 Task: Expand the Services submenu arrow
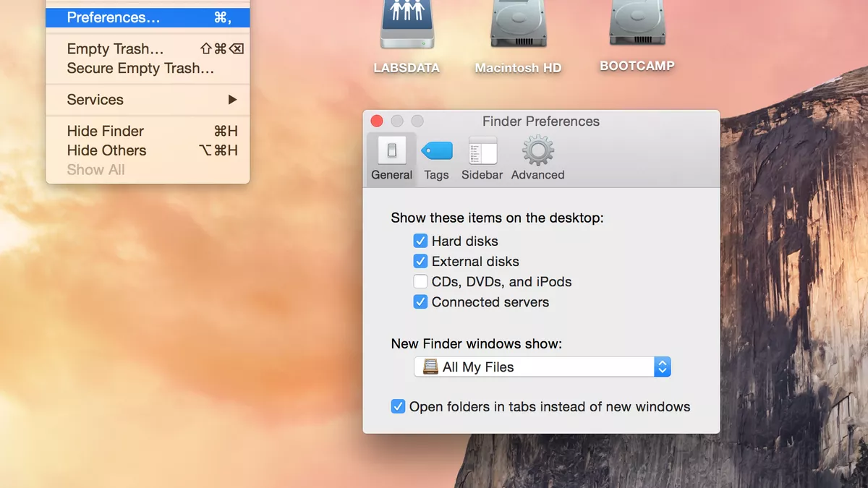point(232,100)
